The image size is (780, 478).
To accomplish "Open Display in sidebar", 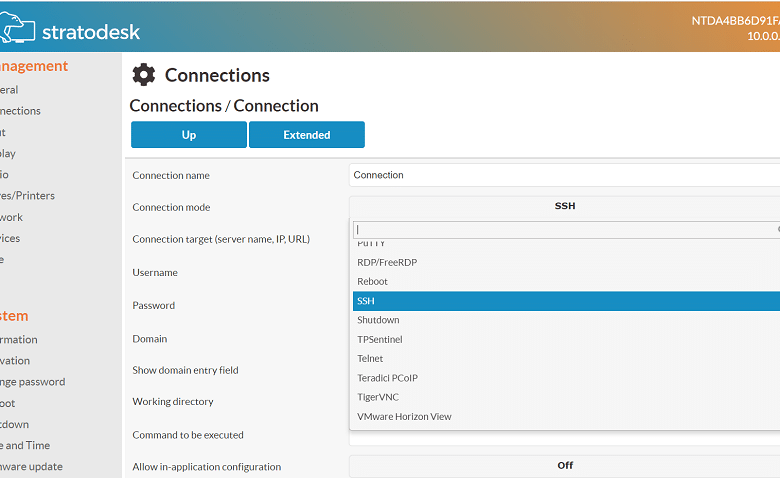I will click(x=8, y=154).
